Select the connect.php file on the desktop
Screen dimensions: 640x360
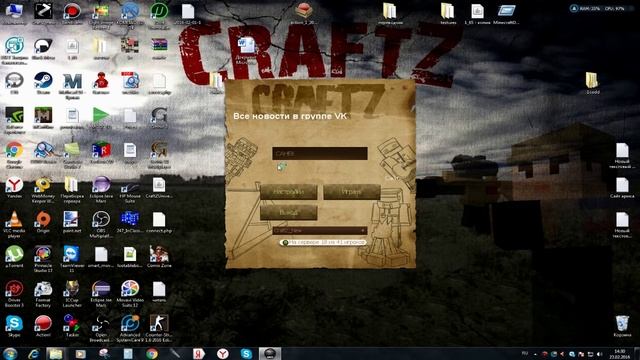159,222
